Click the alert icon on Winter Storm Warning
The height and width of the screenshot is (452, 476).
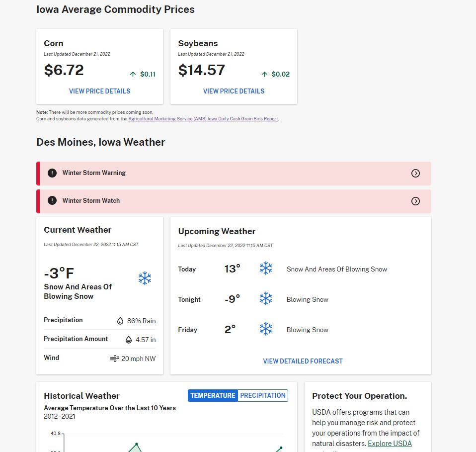click(x=52, y=173)
